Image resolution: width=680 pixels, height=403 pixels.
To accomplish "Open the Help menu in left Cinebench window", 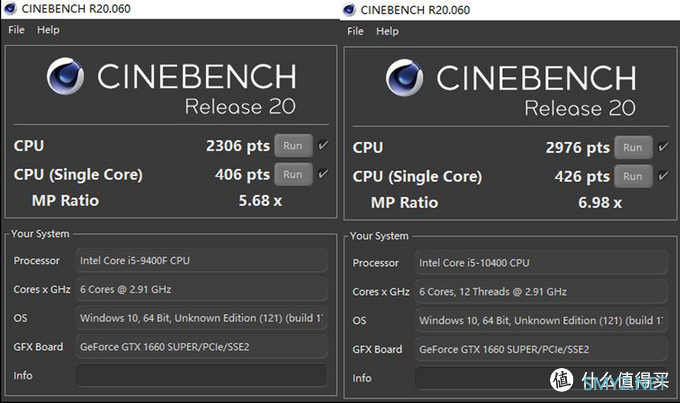I will (x=48, y=30).
